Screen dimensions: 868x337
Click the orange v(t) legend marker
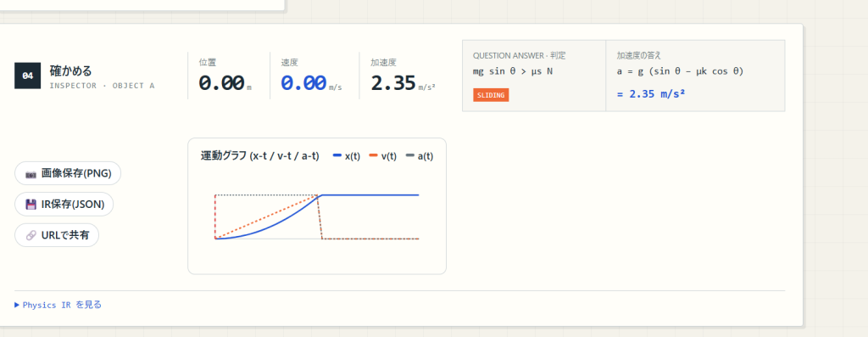pyautogui.click(x=374, y=156)
